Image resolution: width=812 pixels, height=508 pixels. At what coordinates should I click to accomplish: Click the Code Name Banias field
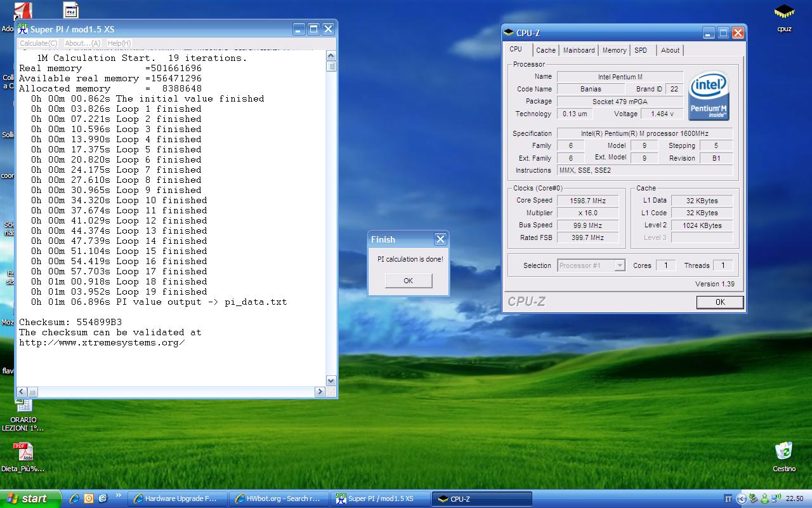591,89
